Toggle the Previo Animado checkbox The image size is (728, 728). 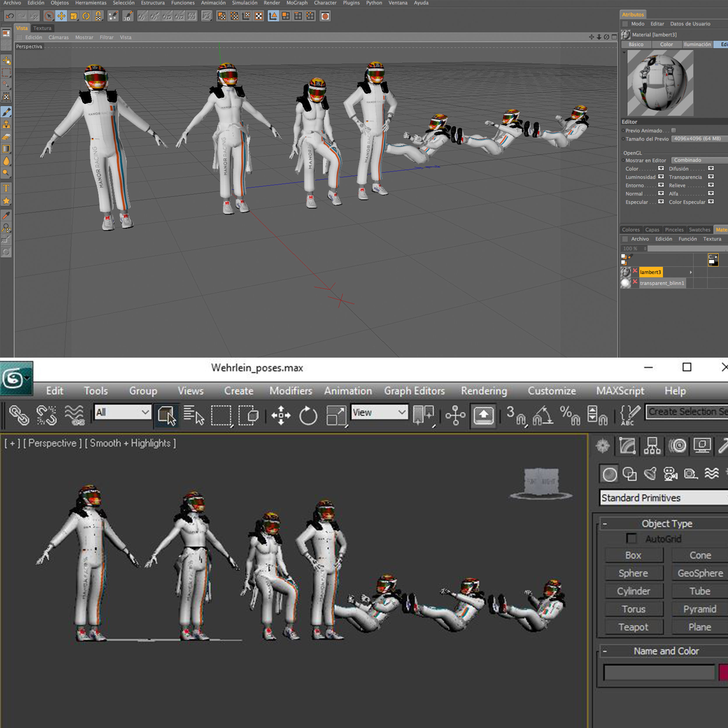click(x=673, y=130)
